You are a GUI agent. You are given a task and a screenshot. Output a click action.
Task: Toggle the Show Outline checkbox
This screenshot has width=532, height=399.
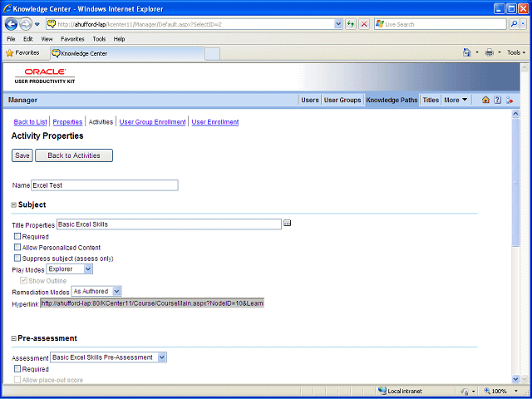24,281
